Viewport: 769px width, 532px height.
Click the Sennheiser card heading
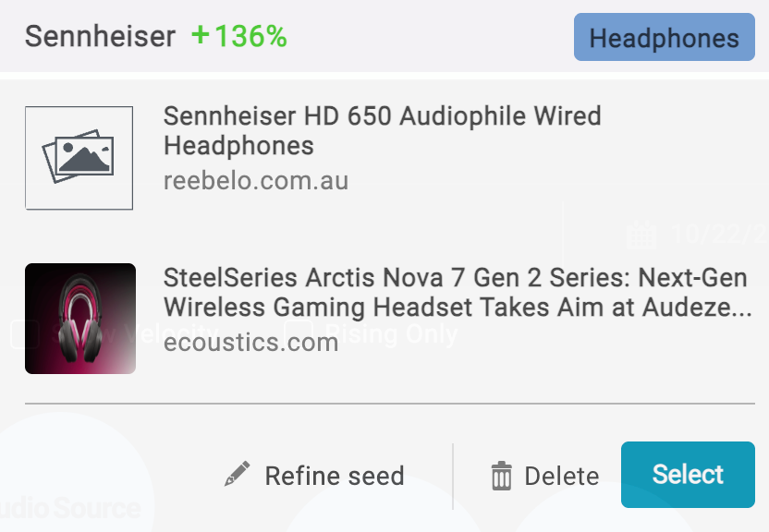(100, 36)
